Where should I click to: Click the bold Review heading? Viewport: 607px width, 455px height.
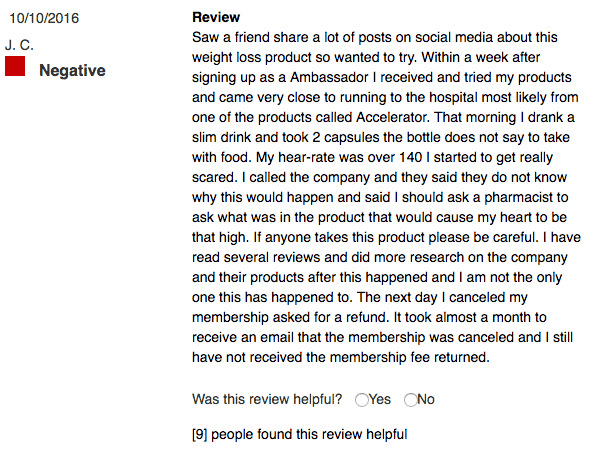click(216, 17)
